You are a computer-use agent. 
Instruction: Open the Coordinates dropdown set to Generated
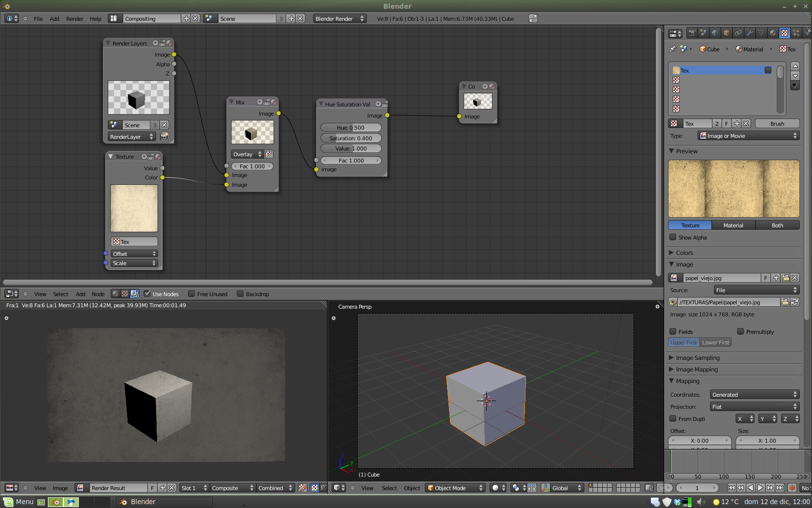[x=754, y=395]
